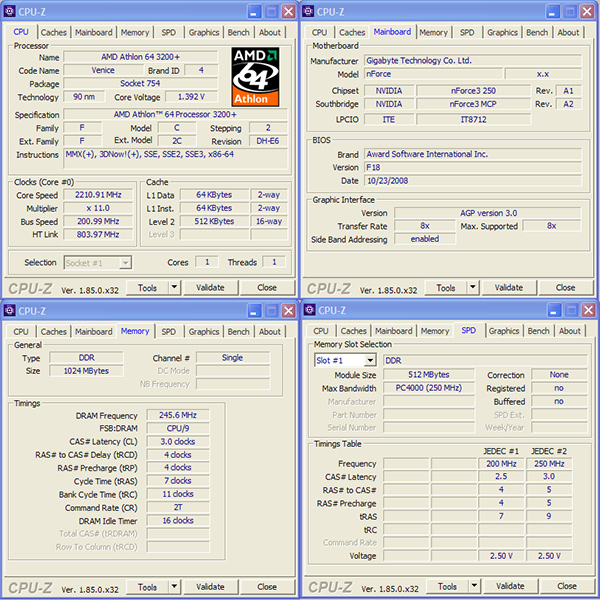Click the CPU-Z title icon in the CPU window
Screen dimensions: 600x600
tap(10, 11)
